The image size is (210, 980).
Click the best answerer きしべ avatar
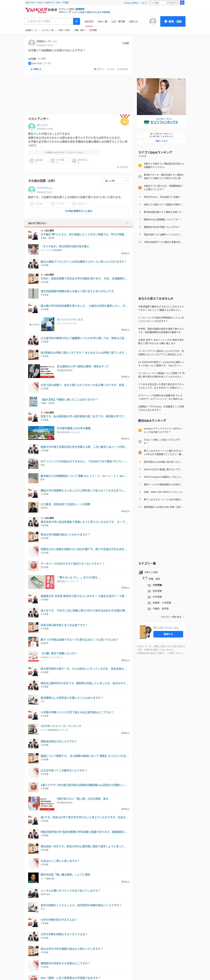tap(32, 127)
